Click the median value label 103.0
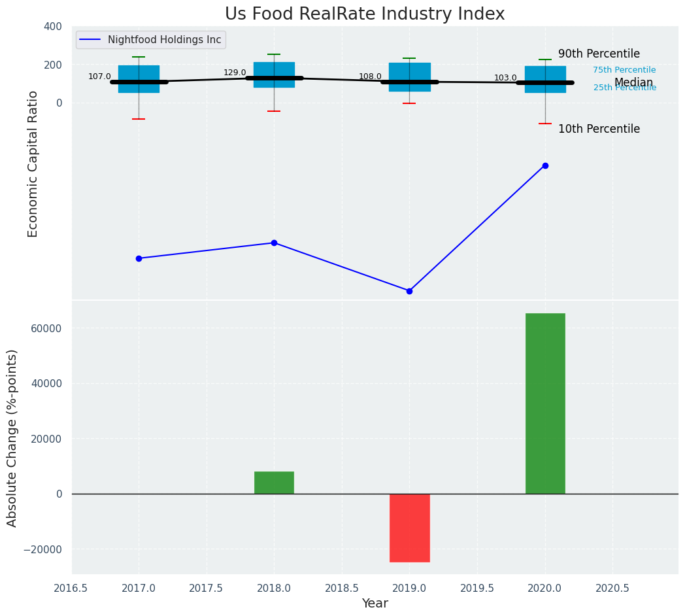685x616 pixels. pos(505,78)
